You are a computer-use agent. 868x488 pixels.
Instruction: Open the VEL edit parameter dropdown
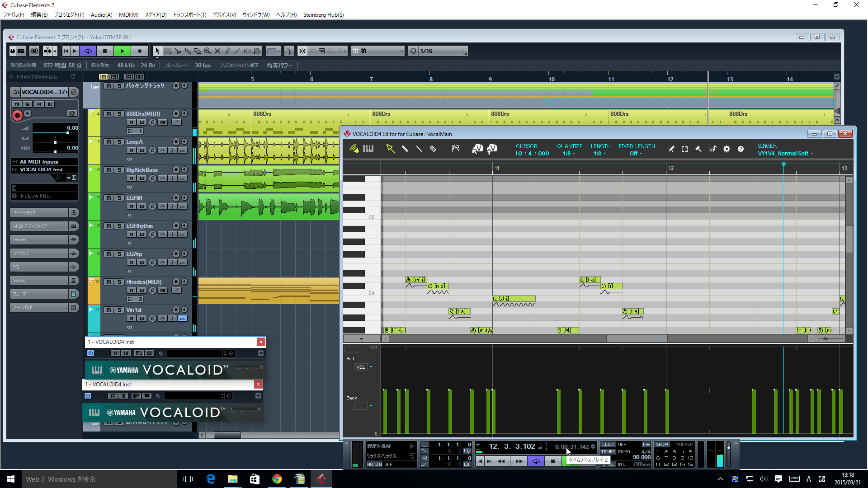[364, 367]
